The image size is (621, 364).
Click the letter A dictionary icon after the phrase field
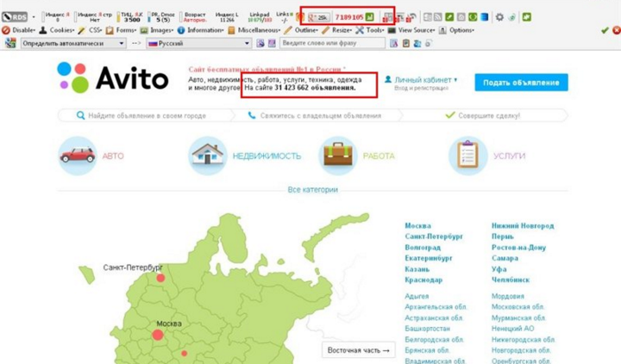point(393,43)
